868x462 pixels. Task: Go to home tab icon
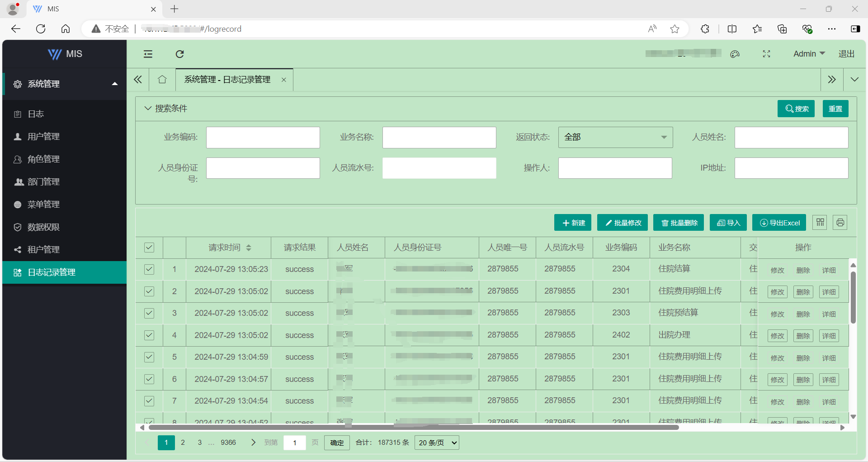(162, 80)
